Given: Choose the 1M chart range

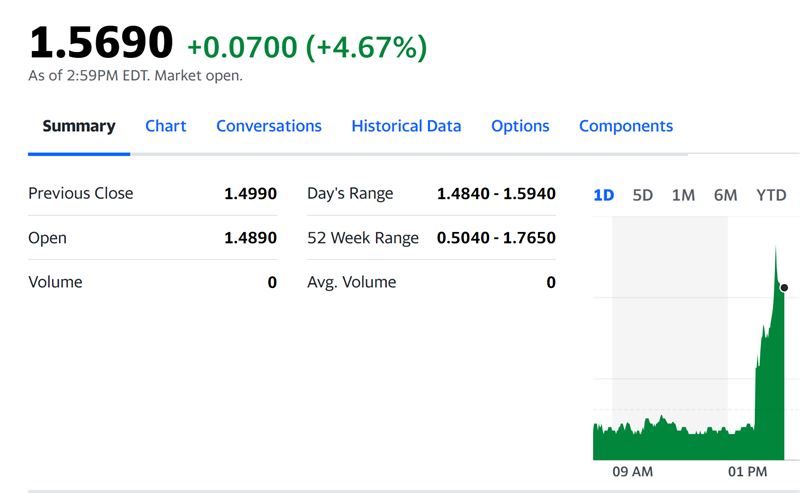Looking at the screenshot, I should click(683, 195).
